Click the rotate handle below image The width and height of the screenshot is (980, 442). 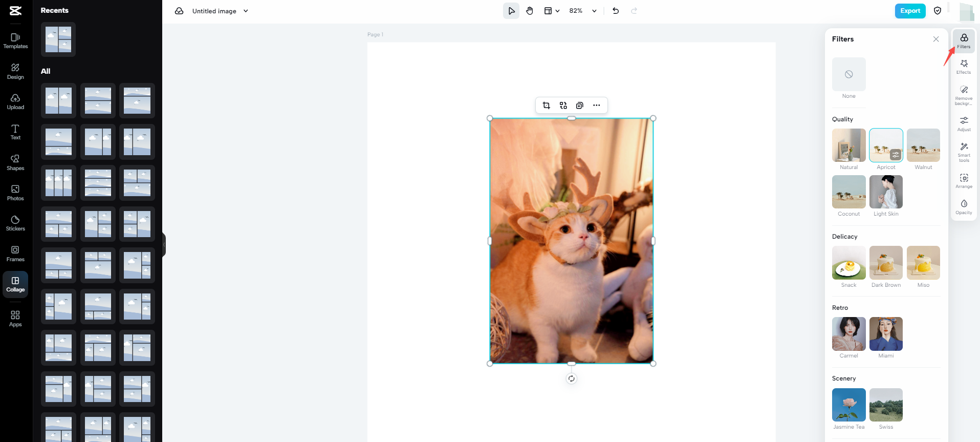[x=572, y=379]
